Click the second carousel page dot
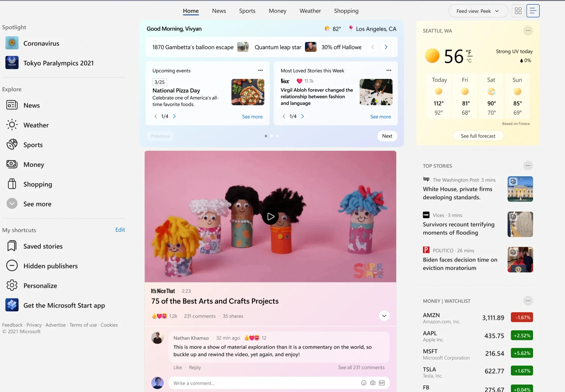The height and width of the screenshot is (392, 565). pyautogui.click(x=272, y=136)
